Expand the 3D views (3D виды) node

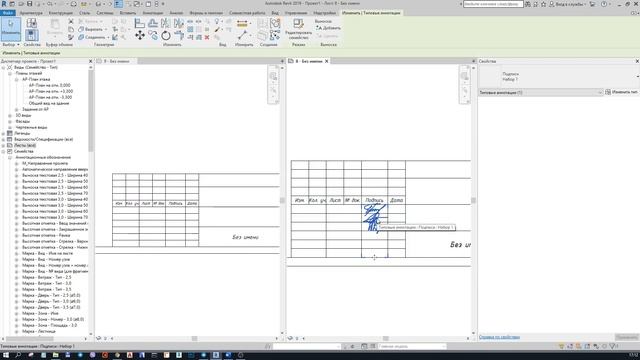(10, 116)
